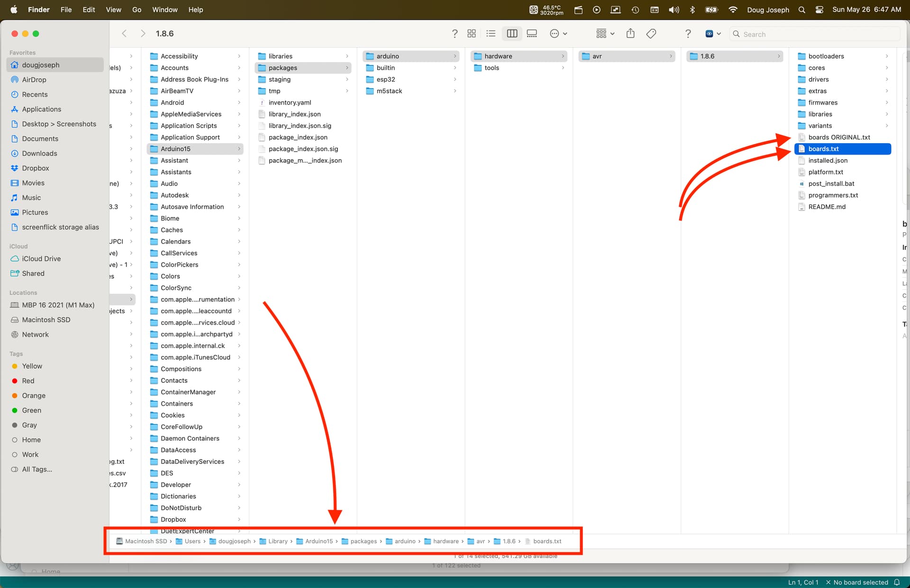Open the Window menu
Viewport: 910px width, 588px height.
click(165, 9)
